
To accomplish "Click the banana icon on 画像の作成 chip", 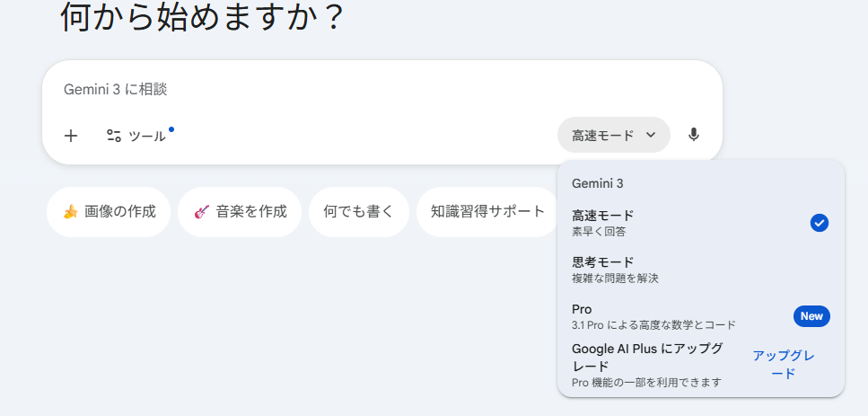I will pyautogui.click(x=70, y=212).
